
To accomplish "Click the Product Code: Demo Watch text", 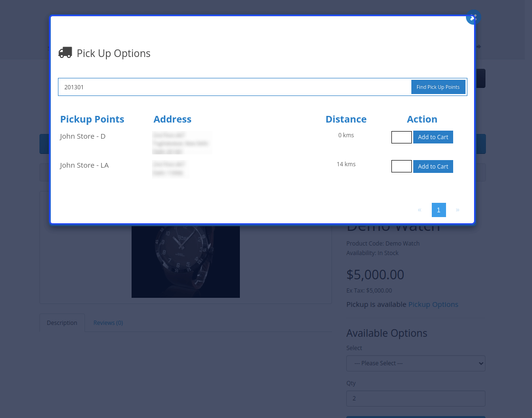I will click(x=383, y=244).
